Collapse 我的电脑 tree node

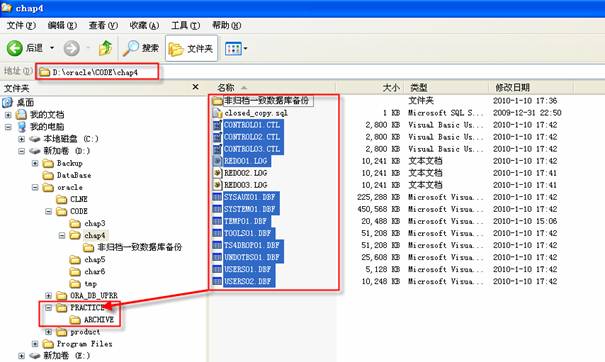pos(8,127)
